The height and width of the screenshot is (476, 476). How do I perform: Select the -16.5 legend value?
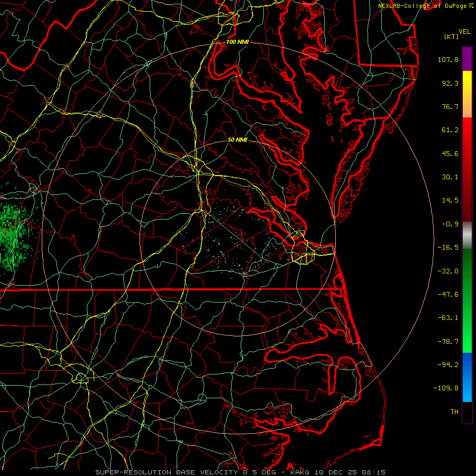[x=448, y=248]
